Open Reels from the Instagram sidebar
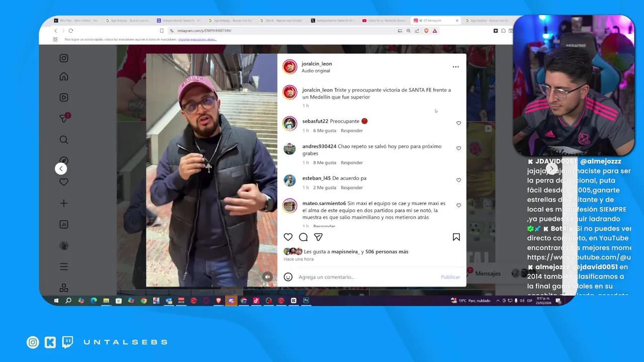Screen dimensions: 644x362 click(x=64, y=98)
